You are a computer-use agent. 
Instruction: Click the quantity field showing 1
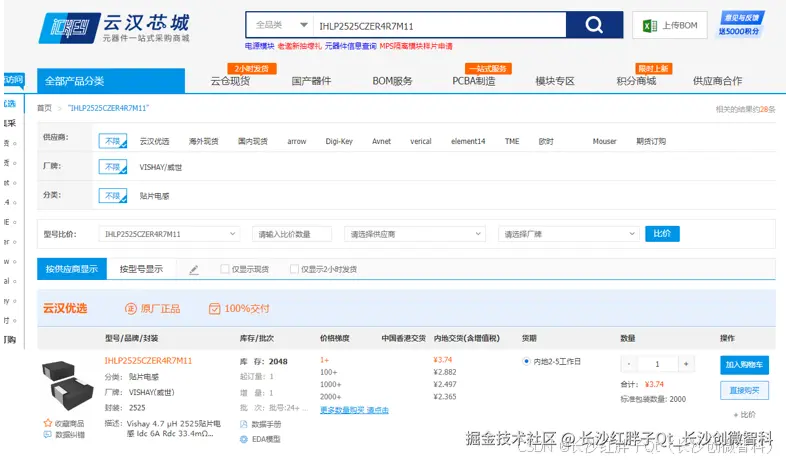click(x=658, y=364)
